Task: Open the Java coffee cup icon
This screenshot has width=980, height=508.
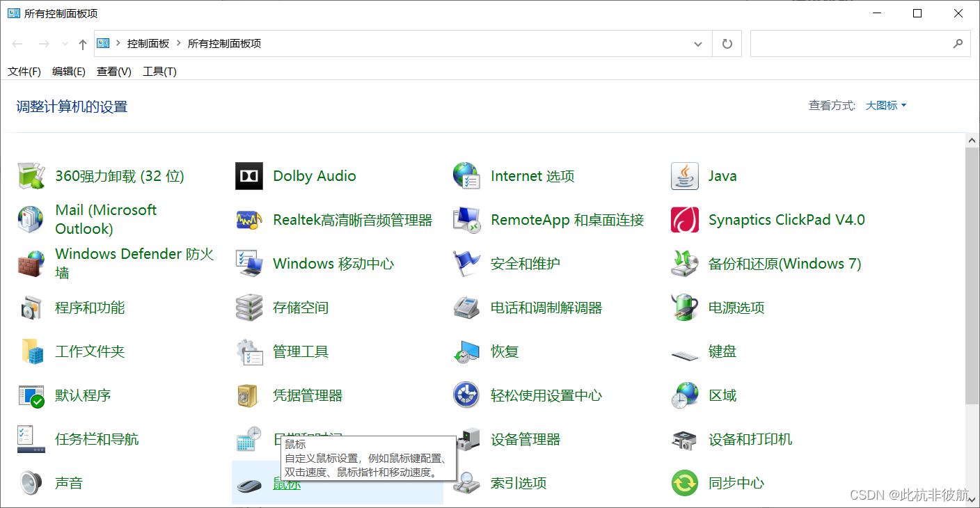Action: (x=684, y=176)
